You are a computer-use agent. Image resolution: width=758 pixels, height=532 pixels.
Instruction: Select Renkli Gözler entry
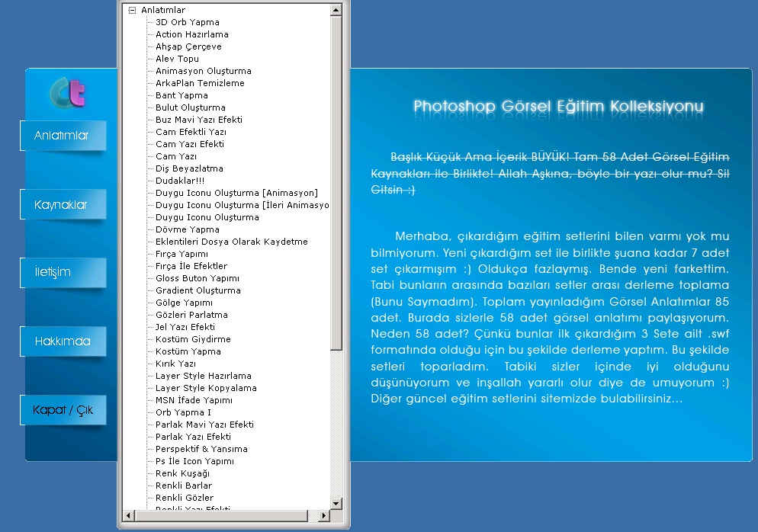coord(185,498)
